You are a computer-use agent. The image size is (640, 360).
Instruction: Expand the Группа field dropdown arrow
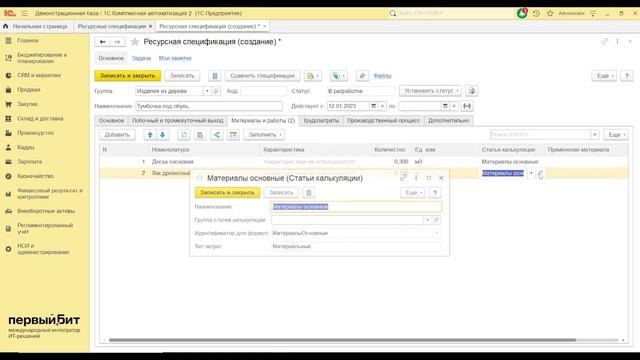point(207,91)
